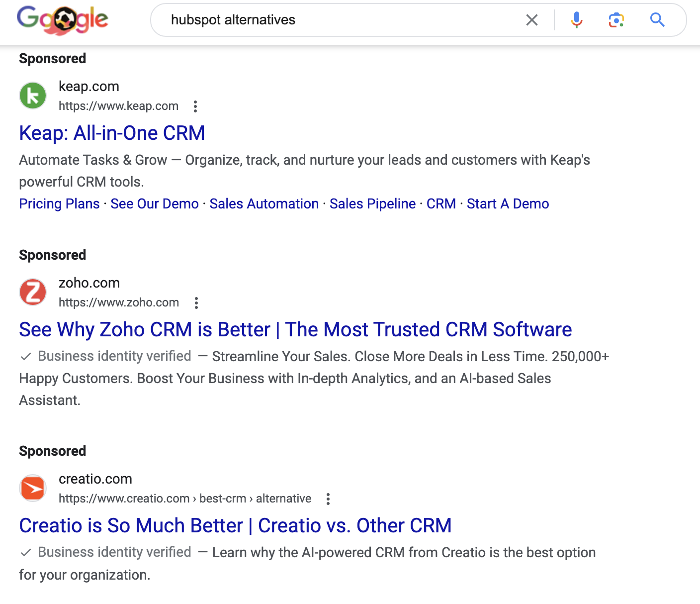Click the creatio.com site name
Viewport: 700px width, 604px height.
95,479
